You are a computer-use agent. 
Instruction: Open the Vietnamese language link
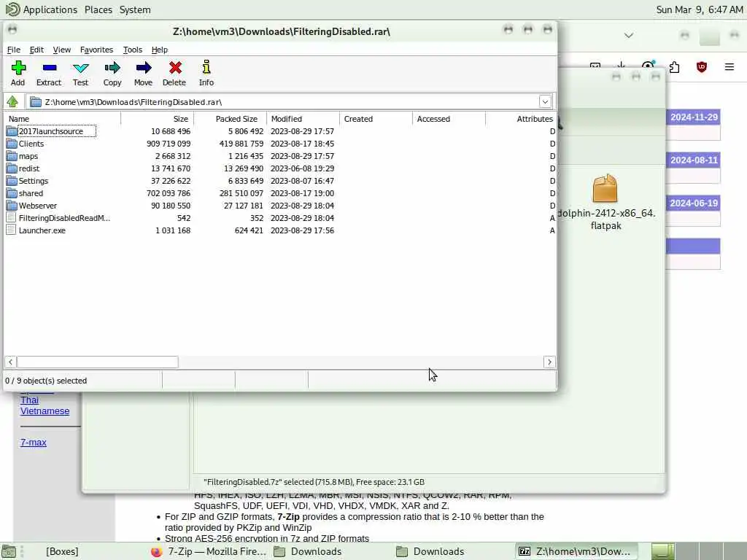coord(44,411)
